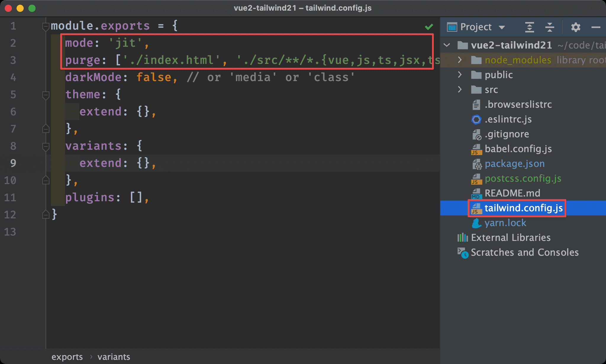Viewport: 606px width, 364px height.
Task: Expand the public folder
Action: (460, 75)
